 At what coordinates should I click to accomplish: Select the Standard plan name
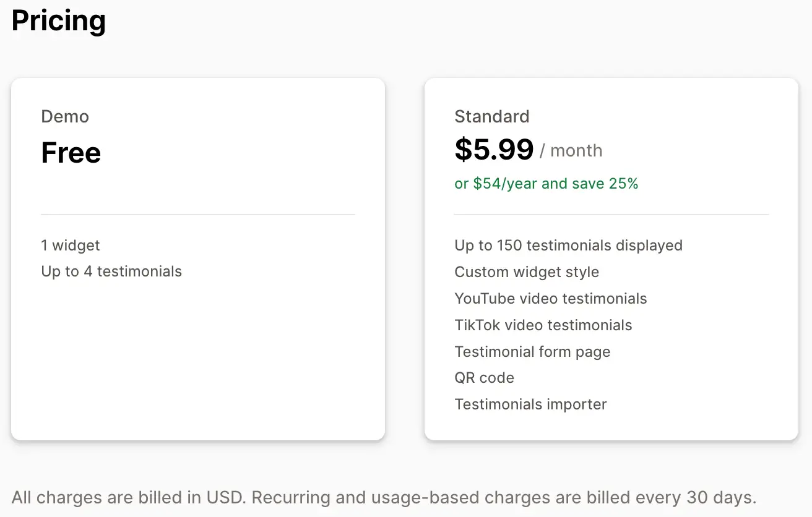tap(492, 116)
